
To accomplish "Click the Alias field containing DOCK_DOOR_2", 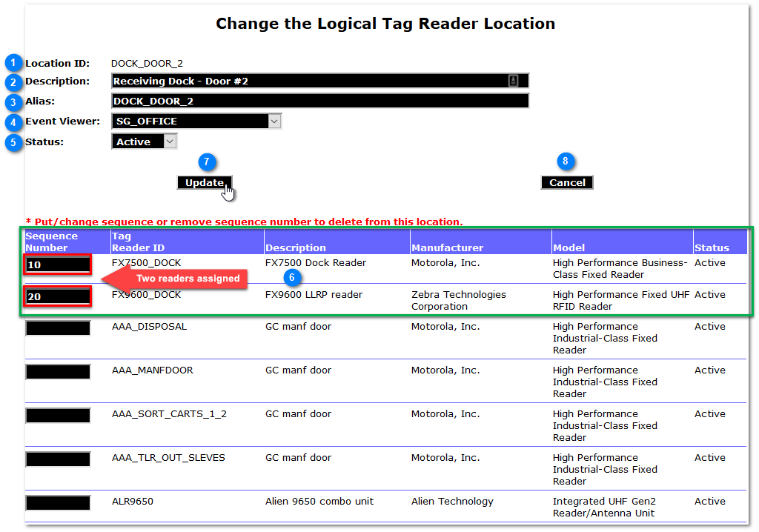I will click(320, 102).
